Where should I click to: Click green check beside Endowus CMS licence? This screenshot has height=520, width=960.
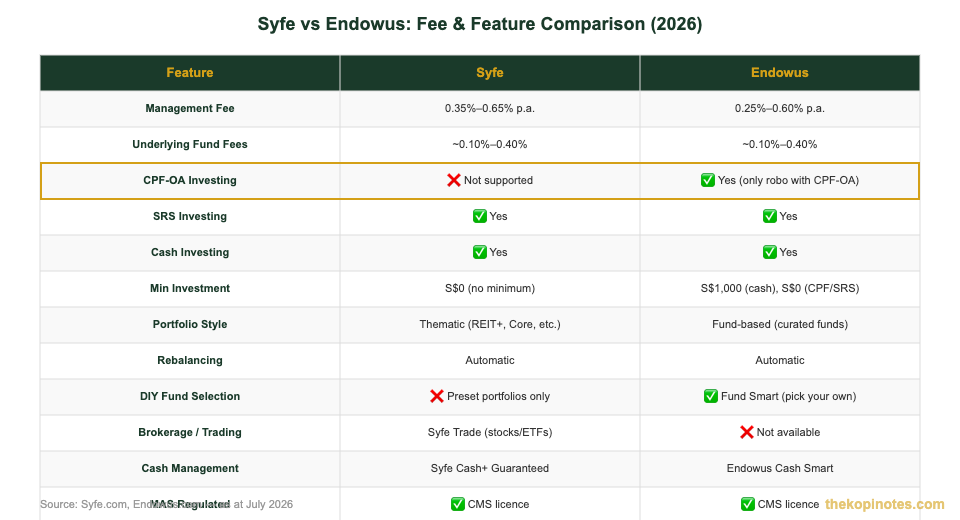(x=748, y=504)
